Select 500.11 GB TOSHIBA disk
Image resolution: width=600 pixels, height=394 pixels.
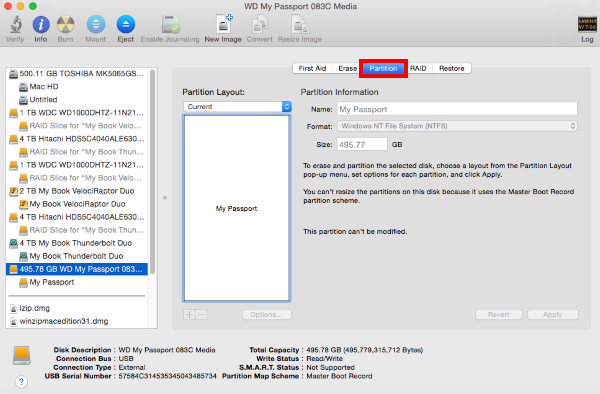pyautogui.click(x=77, y=73)
